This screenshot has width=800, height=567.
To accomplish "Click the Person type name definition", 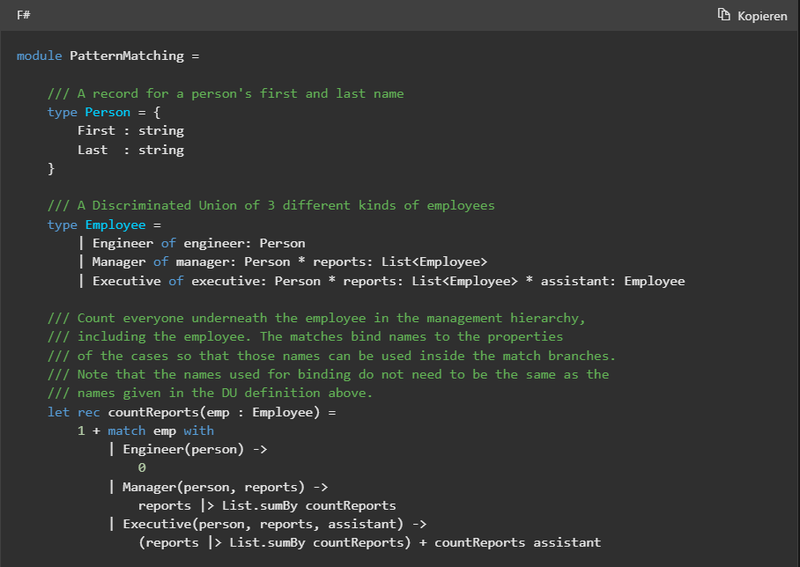I will [108, 112].
